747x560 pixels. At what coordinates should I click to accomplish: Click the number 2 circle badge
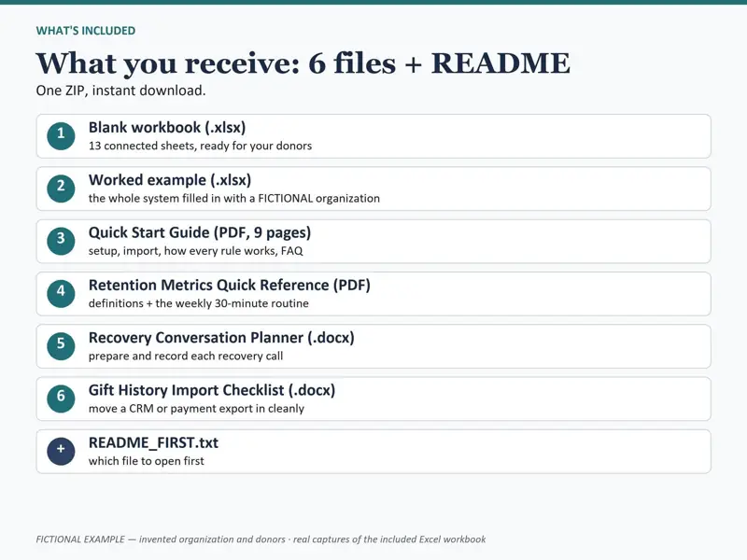[x=61, y=189]
